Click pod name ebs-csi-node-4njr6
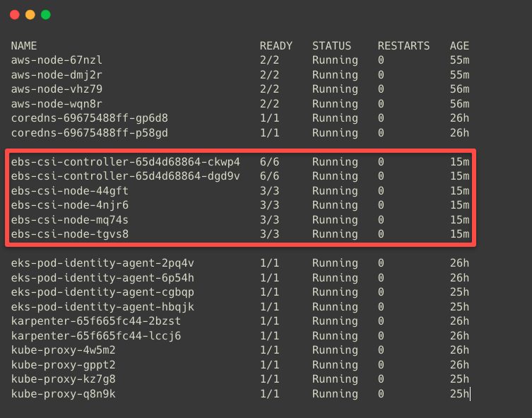 coord(70,205)
